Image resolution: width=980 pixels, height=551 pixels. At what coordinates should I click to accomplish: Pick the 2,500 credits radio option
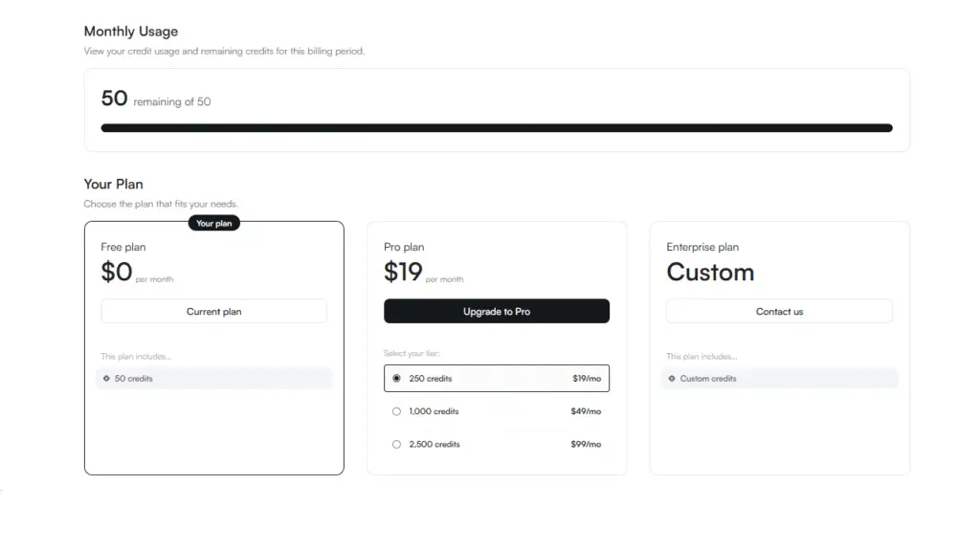pyautogui.click(x=396, y=444)
